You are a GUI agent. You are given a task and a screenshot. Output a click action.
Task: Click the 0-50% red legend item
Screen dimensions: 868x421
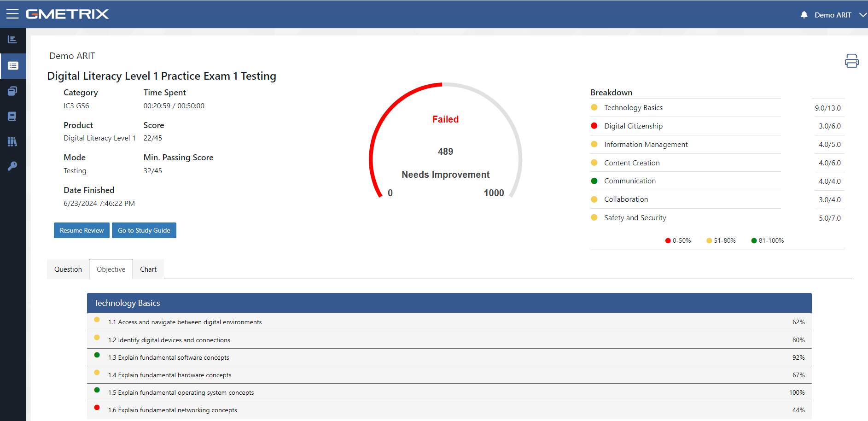point(678,240)
